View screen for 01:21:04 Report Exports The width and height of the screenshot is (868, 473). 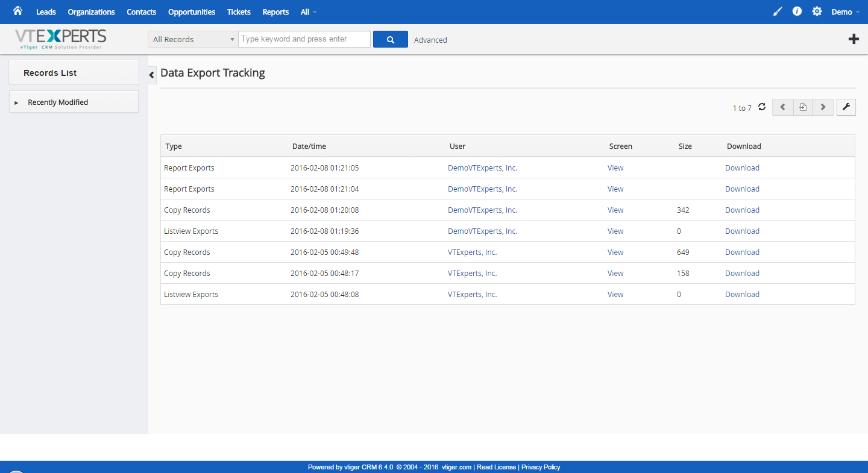click(x=615, y=189)
